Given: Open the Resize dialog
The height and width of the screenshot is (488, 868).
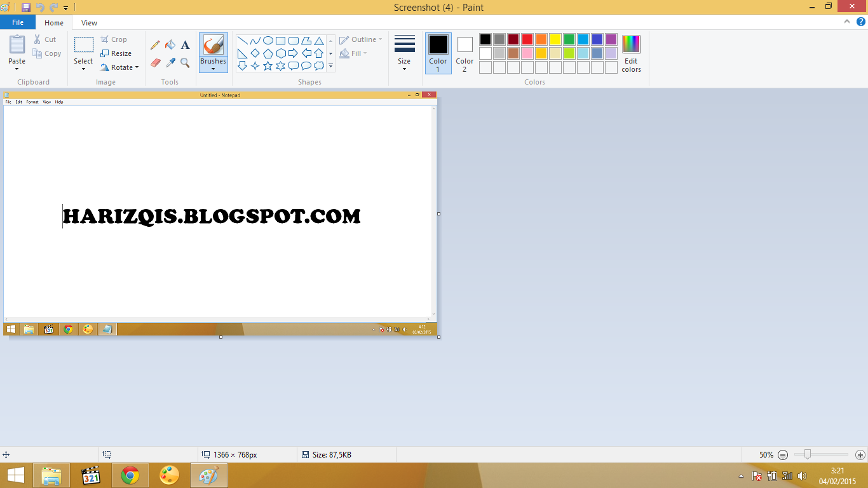Looking at the screenshot, I should [118, 53].
